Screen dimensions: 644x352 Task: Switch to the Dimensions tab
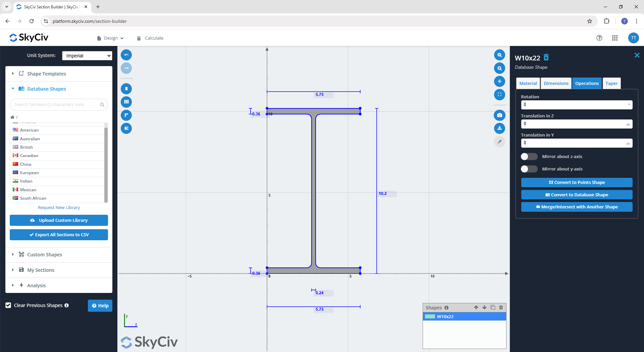(556, 83)
